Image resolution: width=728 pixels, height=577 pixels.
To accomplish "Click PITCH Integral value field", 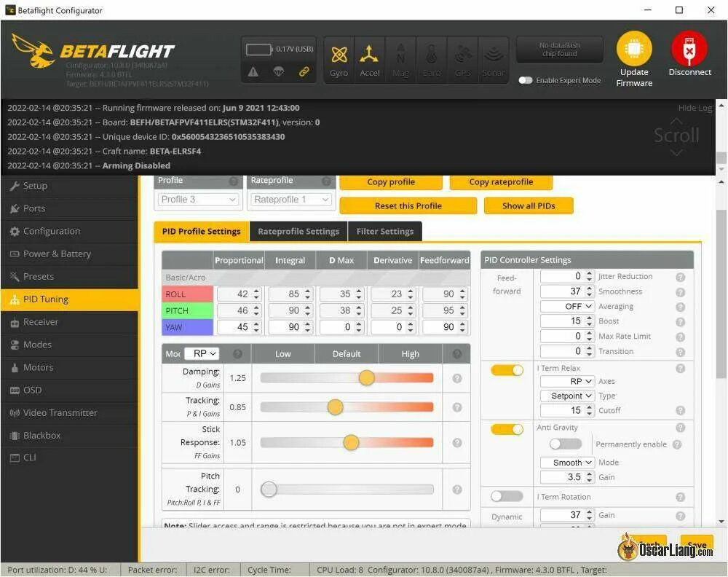I will point(290,311).
